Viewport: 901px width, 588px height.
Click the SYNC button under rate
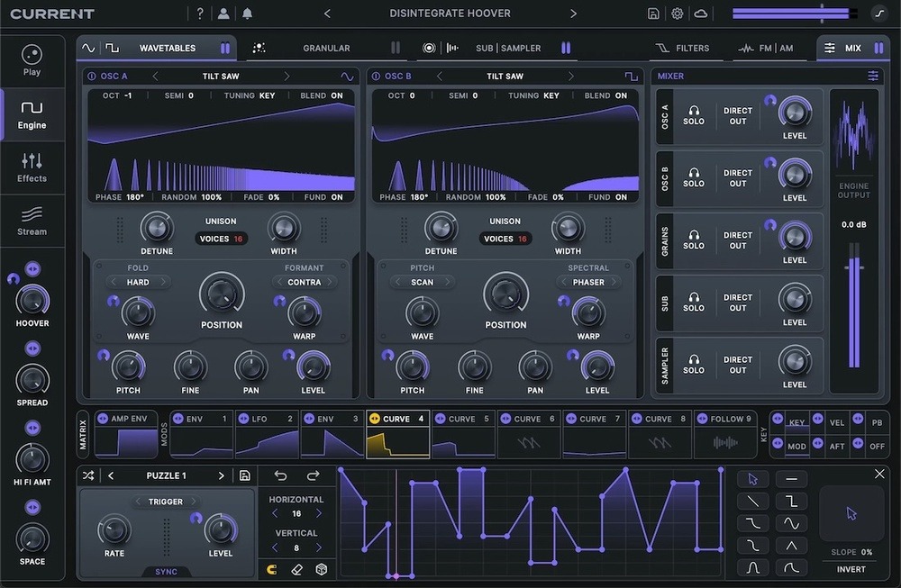166,572
